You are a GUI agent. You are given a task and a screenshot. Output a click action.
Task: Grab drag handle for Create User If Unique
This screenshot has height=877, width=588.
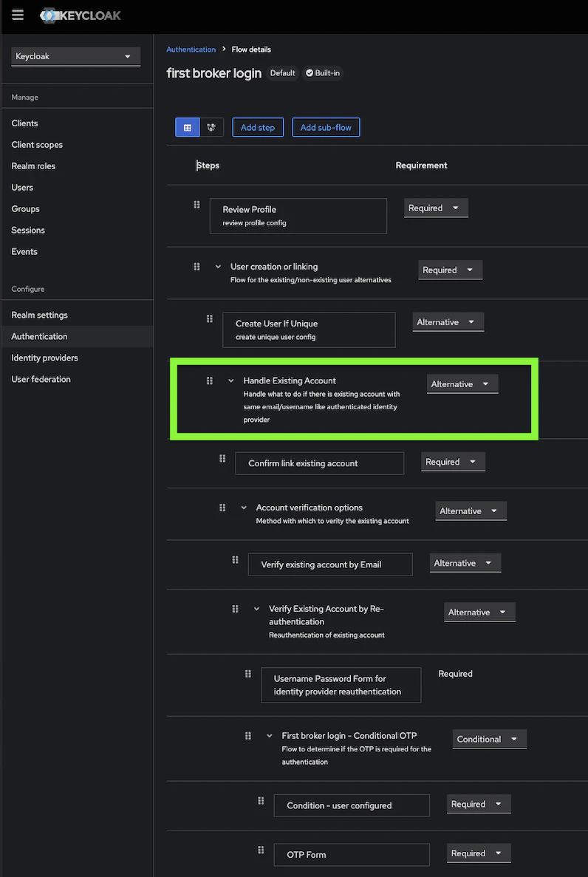(209, 318)
